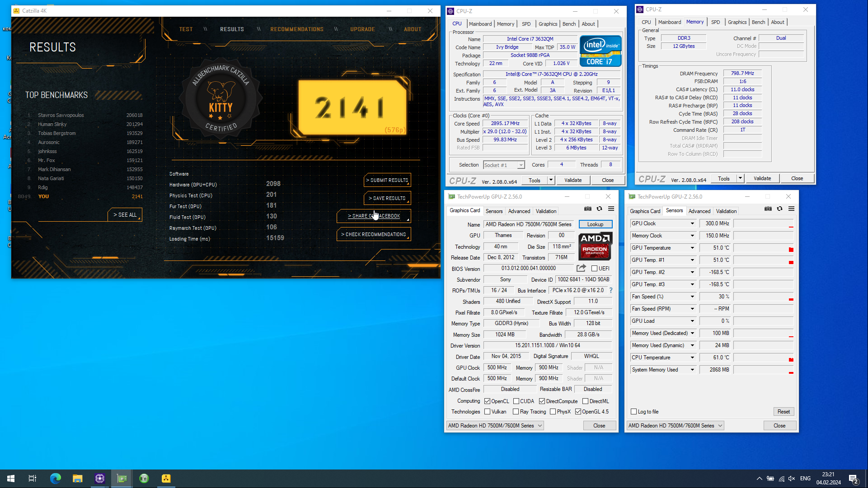Click camera icon in GPU-Z Sensors window
This screenshot has width=868, height=488.
tap(768, 209)
